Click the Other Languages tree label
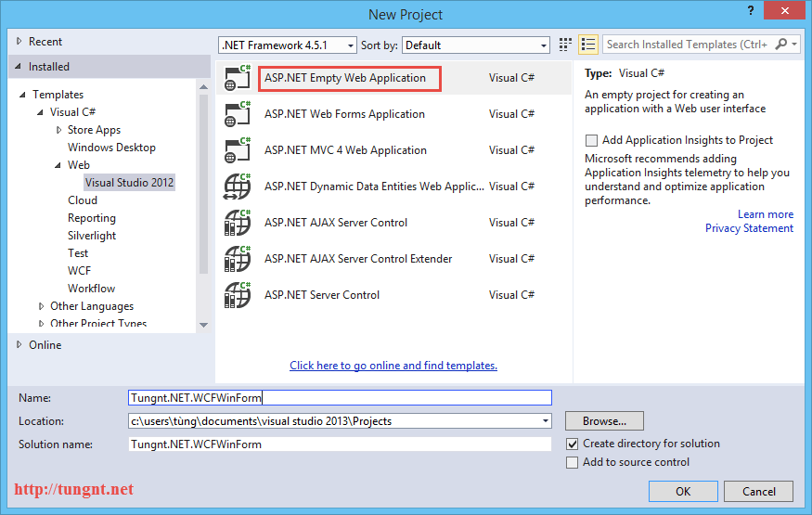This screenshot has width=812, height=515. tap(92, 306)
